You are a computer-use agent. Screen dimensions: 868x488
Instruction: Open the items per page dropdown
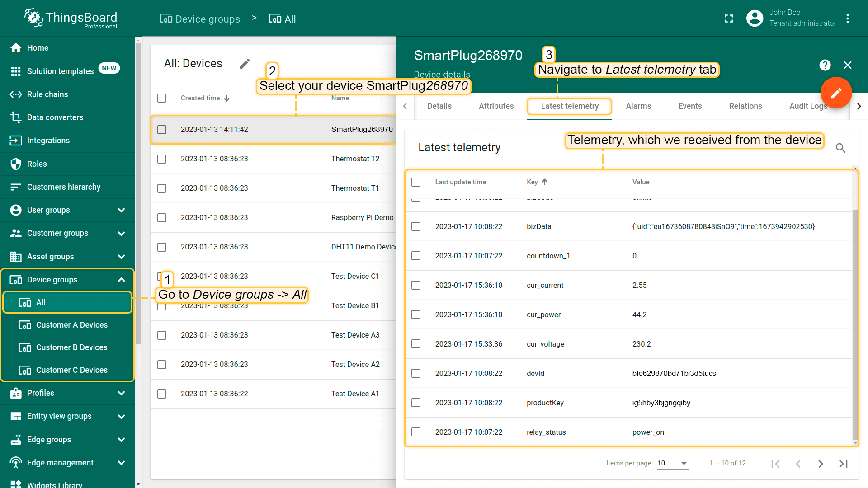pos(673,463)
